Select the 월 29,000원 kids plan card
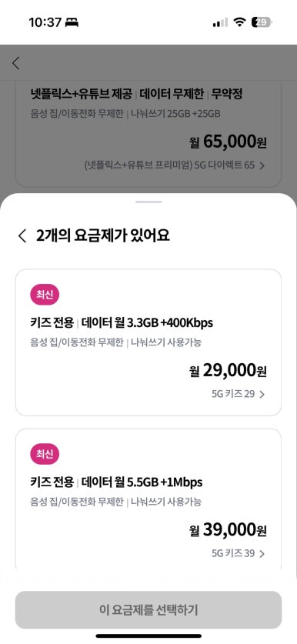 [x=148, y=342]
